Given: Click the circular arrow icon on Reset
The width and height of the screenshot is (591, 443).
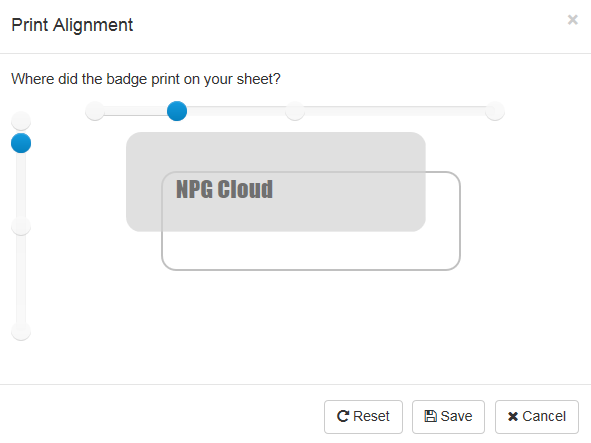Looking at the screenshot, I should 343,416.
